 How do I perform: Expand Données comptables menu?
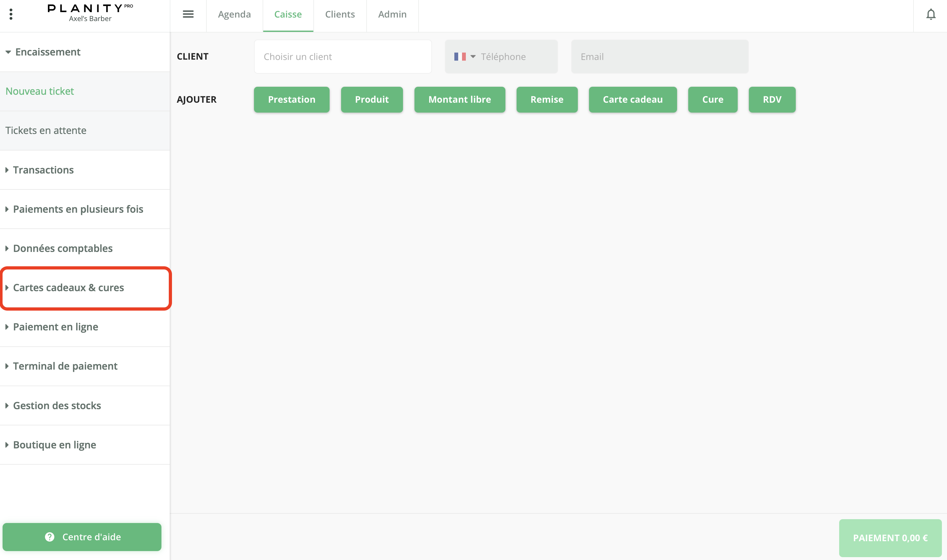pyautogui.click(x=63, y=249)
